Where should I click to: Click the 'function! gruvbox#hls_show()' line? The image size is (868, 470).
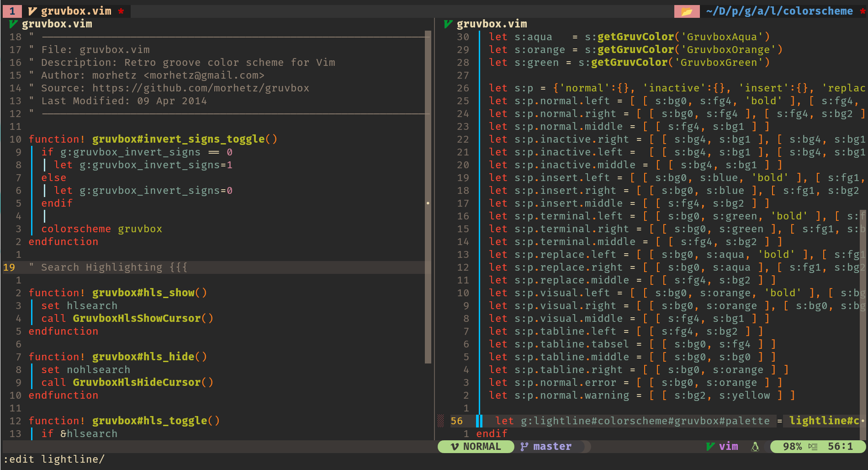[118, 293]
